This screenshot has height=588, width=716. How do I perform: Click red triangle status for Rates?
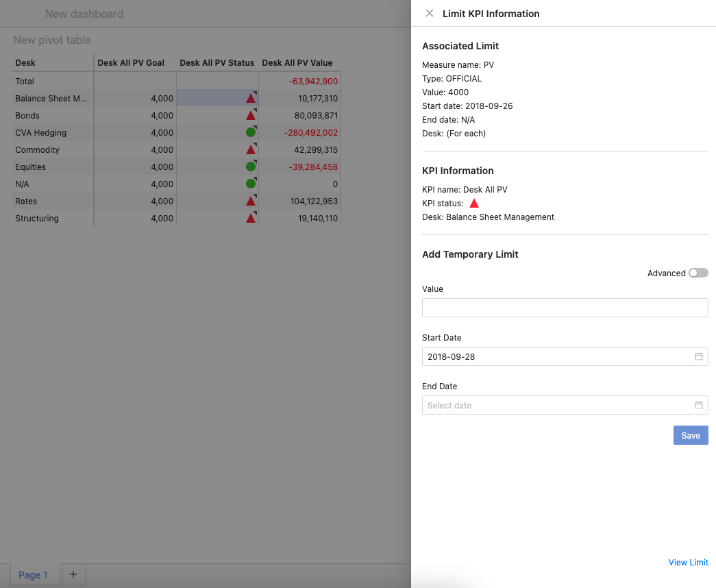251,201
